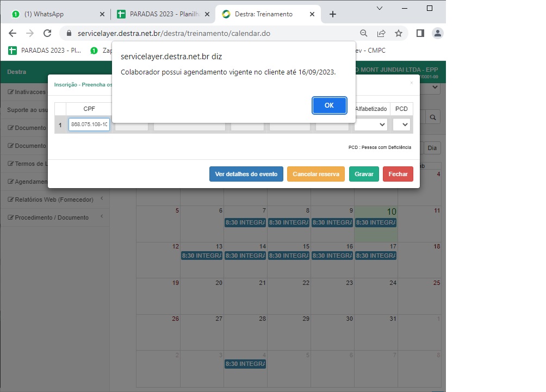Click Ver detalhes do evento
546x392 pixels.
point(246,174)
